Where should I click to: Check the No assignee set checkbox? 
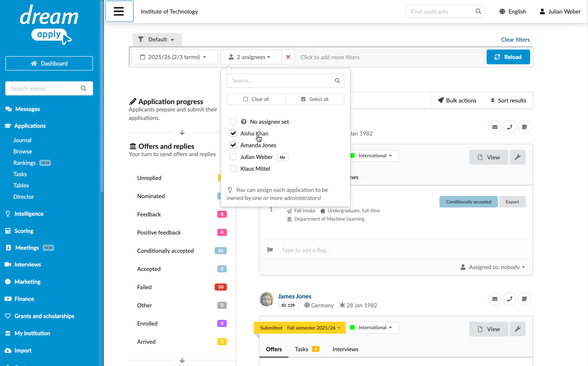pyautogui.click(x=233, y=122)
